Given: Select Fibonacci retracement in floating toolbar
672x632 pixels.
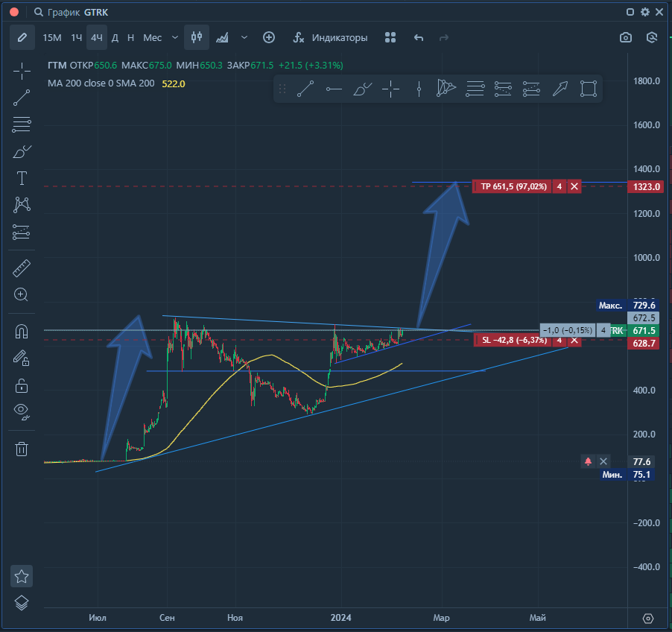Looking at the screenshot, I should click(x=475, y=89).
